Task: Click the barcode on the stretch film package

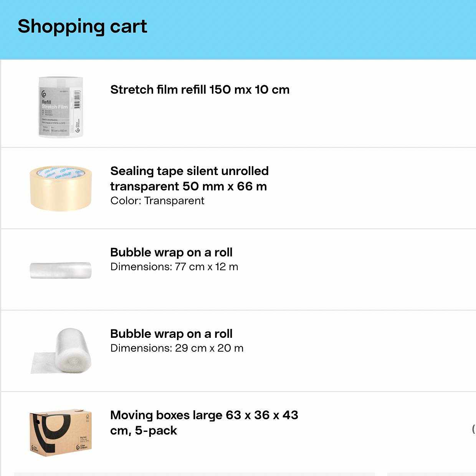Action: click(77, 99)
